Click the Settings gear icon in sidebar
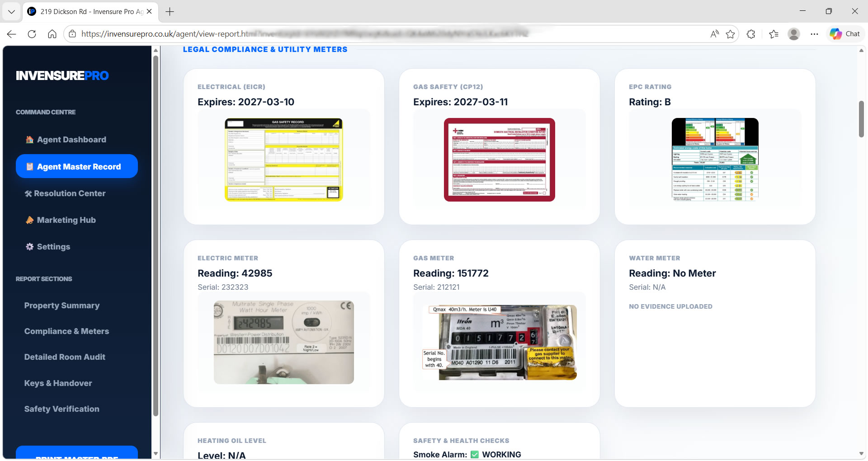Image resolution: width=868 pixels, height=461 pixels. click(30, 247)
